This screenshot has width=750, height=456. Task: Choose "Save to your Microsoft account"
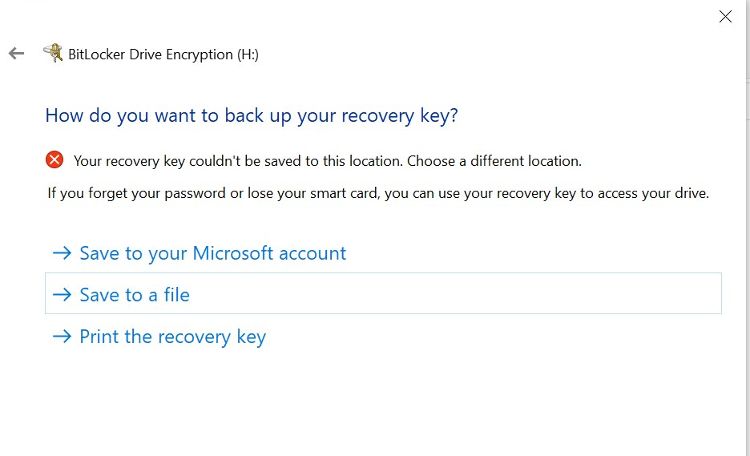click(x=212, y=254)
